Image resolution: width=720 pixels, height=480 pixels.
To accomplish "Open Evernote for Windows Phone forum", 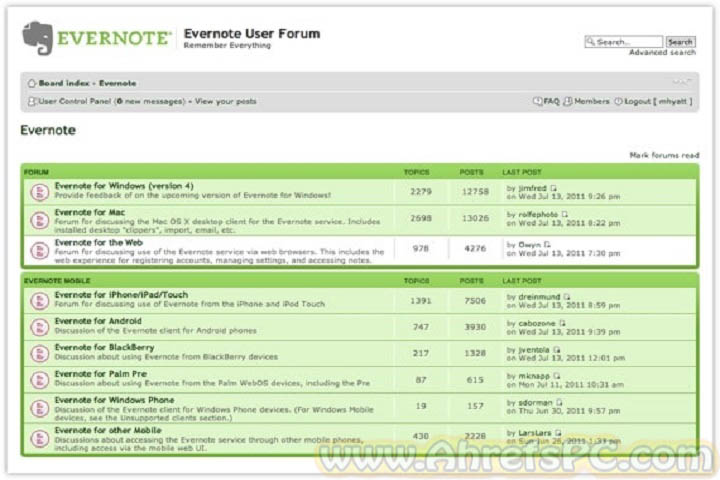I will (x=114, y=400).
